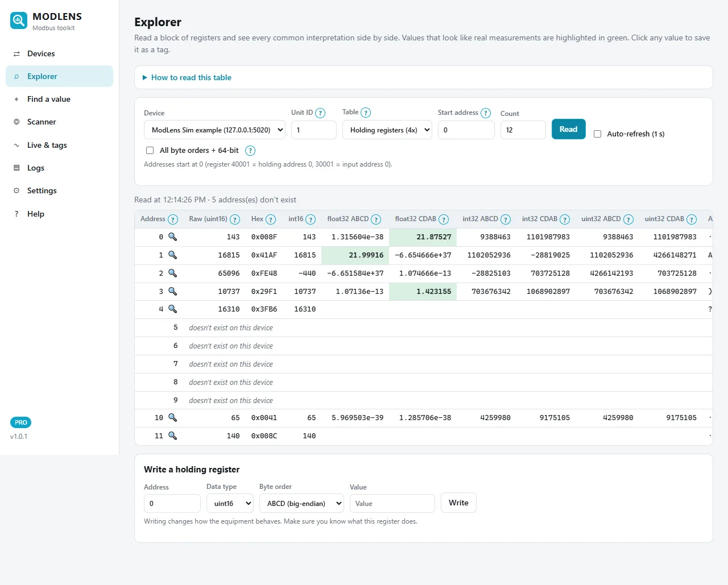
Task: Open the help icon next to Unit ID
Action: click(x=320, y=113)
